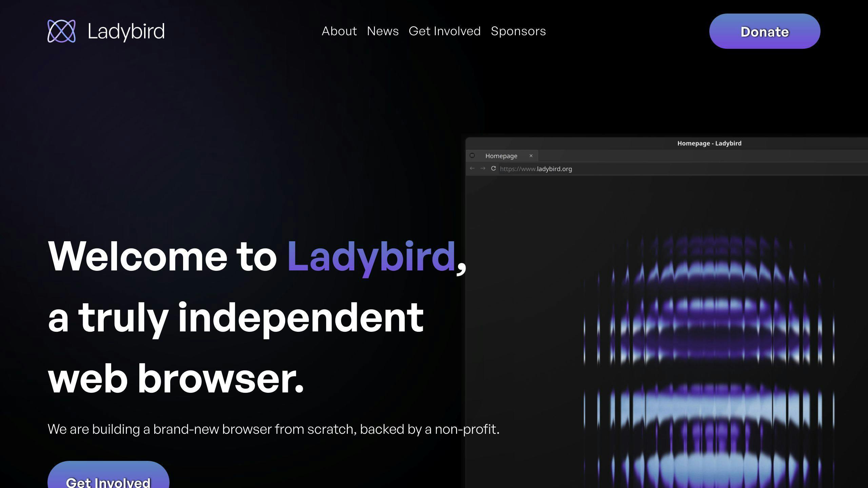Open the Sponsors page link

pyautogui.click(x=518, y=31)
